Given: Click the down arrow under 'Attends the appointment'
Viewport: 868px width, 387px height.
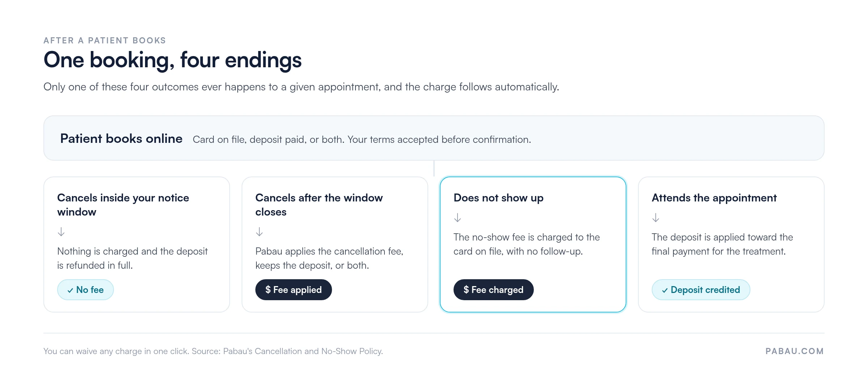Looking at the screenshot, I should pyautogui.click(x=656, y=217).
